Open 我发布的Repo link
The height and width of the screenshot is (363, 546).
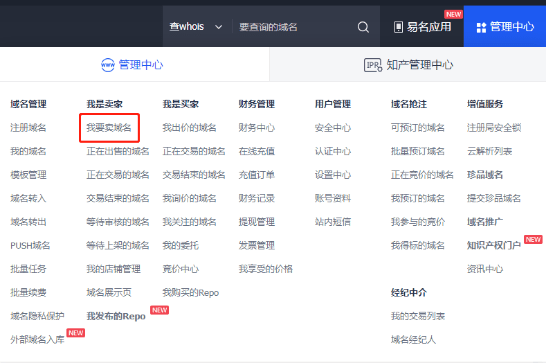pyautogui.click(x=116, y=316)
